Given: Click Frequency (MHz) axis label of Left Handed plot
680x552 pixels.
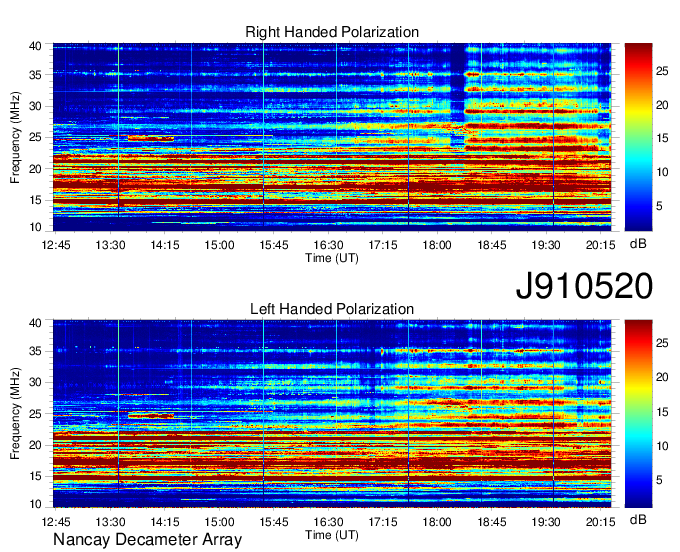Looking at the screenshot, I should point(15,414).
